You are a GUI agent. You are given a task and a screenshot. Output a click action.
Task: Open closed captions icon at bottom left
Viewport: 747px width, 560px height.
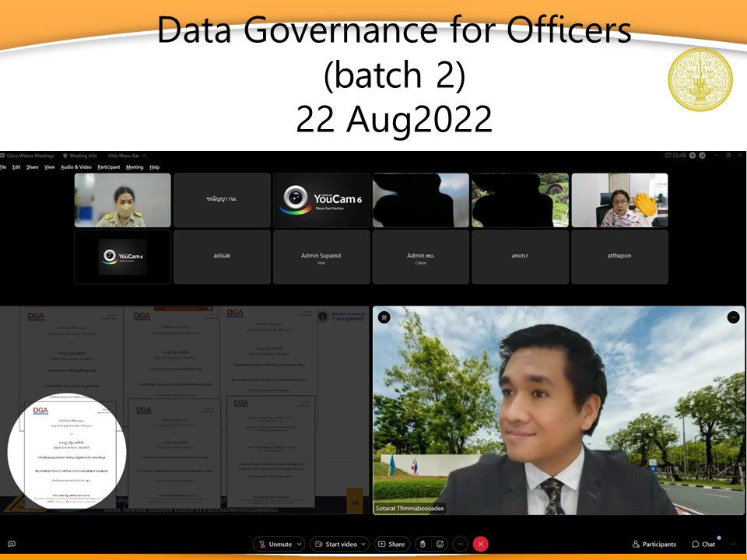[11, 544]
